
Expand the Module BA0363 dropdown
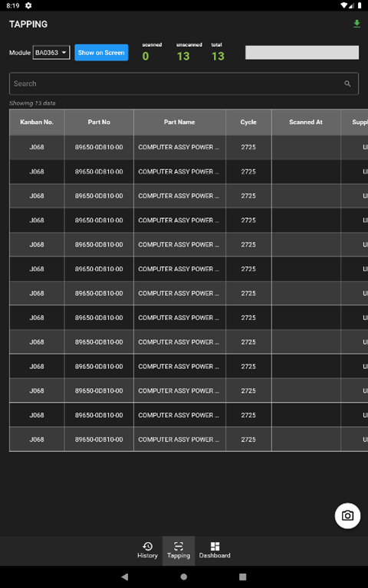[x=51, y=53]
